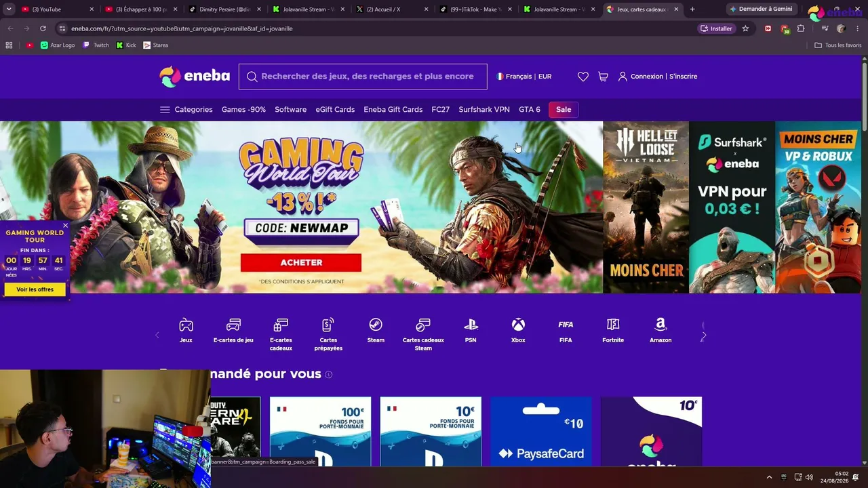Open a new browser tab
This screenshot has height=488, width=868.
coord(692,9)
